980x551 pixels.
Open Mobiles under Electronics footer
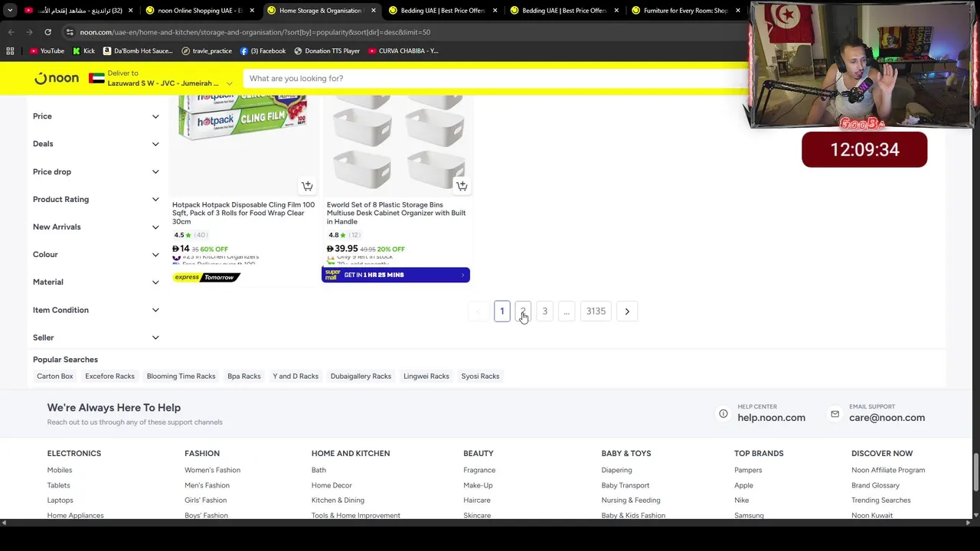60,471
